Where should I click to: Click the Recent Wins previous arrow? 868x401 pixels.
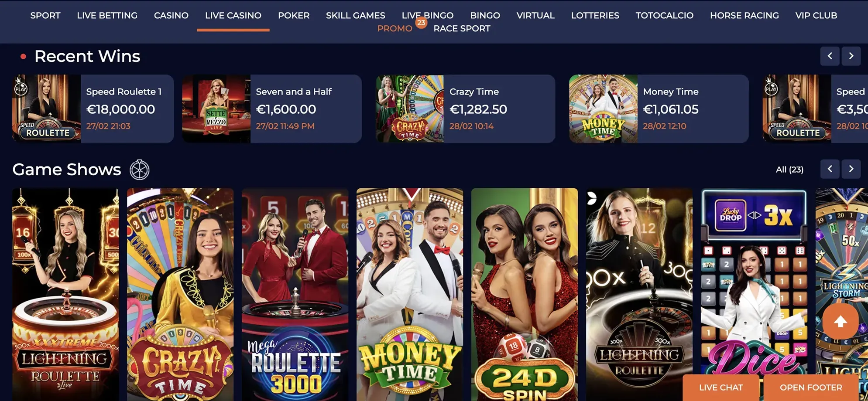(x=830, y=56)
